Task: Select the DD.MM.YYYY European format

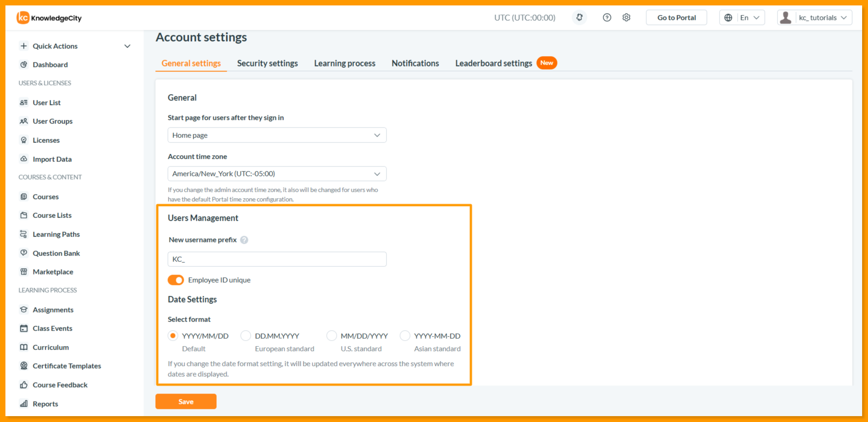Action: tap(246, 336)
